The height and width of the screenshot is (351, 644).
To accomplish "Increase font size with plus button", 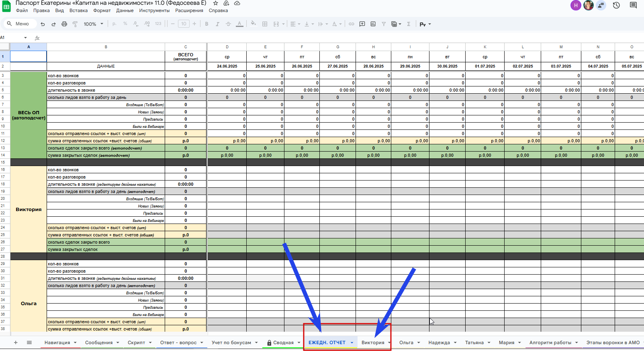I will coord(194,24).
